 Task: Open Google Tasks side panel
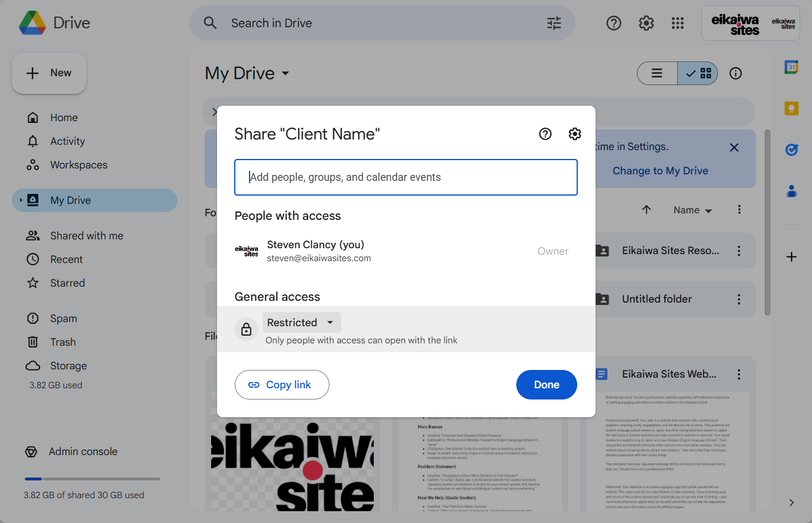[x=791, y=150]
